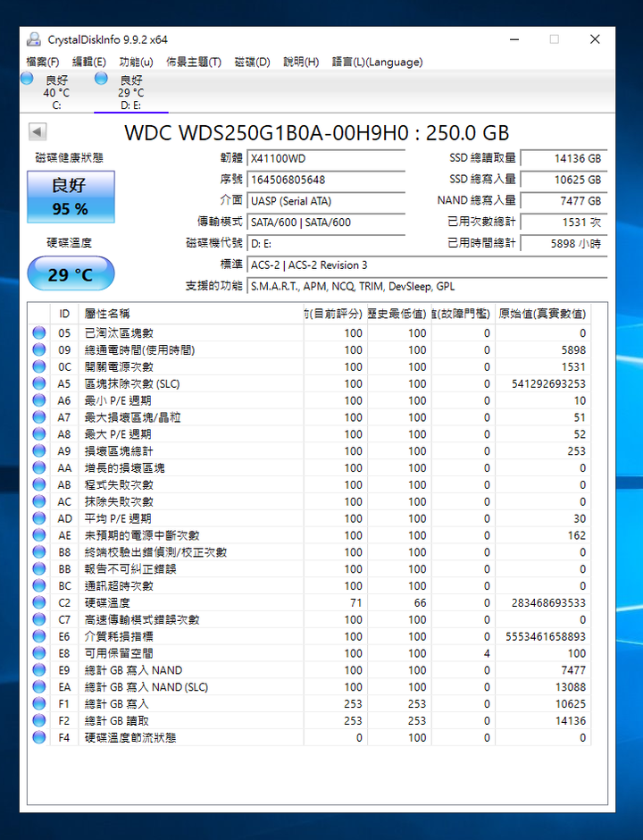Click the drive letter field D: E:
This screenshot has height=840, width=643.
point(325,244)
